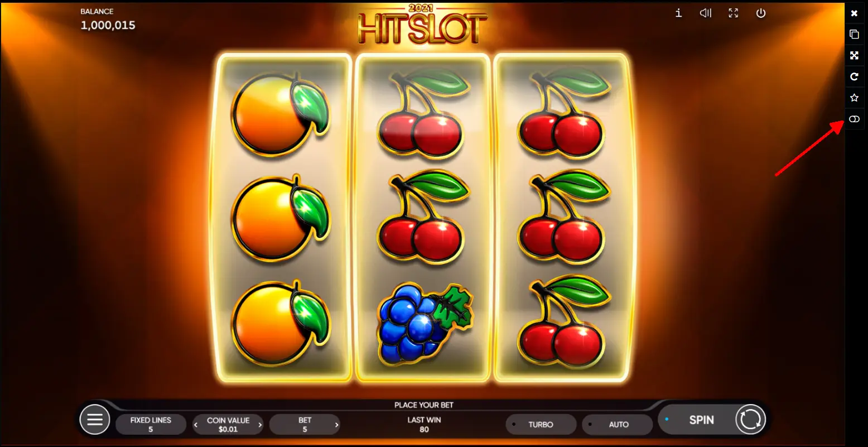
Task: Increase coin value with right arrow
Action: (x=260, y=425)
